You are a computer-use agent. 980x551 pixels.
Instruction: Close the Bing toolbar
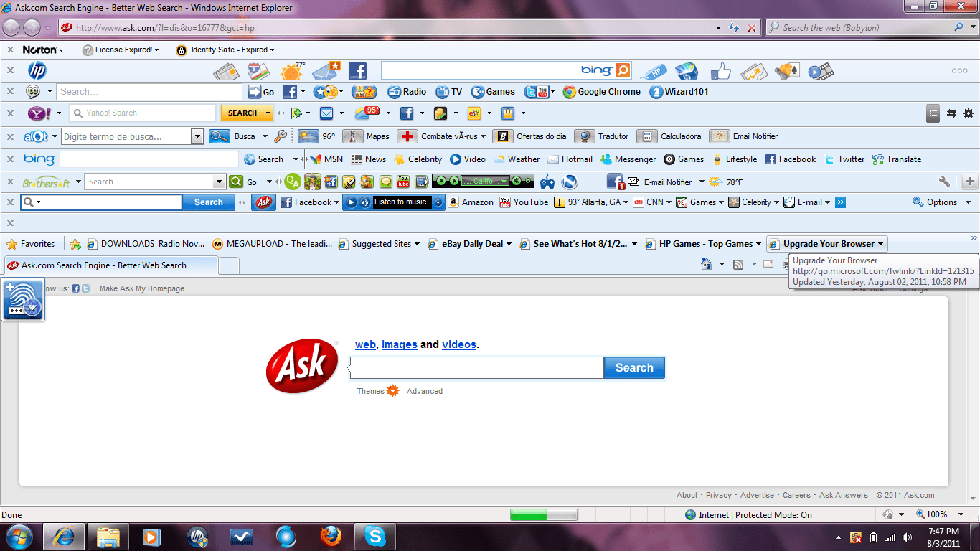tap(10, 159)
